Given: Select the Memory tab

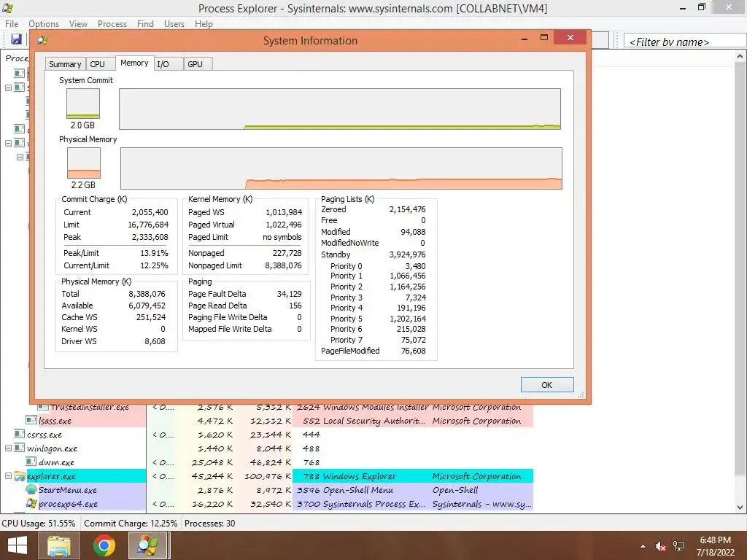Looking at the screenshot, I should tap(134, 63).
